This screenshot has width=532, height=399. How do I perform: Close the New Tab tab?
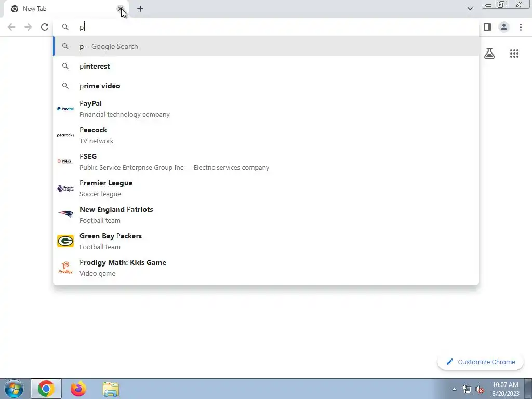click(x=120, y=9)
